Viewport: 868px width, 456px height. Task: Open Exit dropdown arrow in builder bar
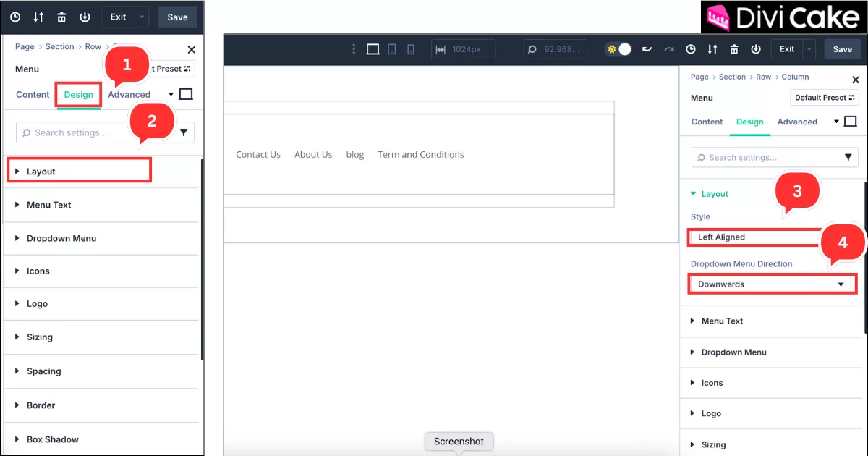pyautogui.click(x=809, y=49)
